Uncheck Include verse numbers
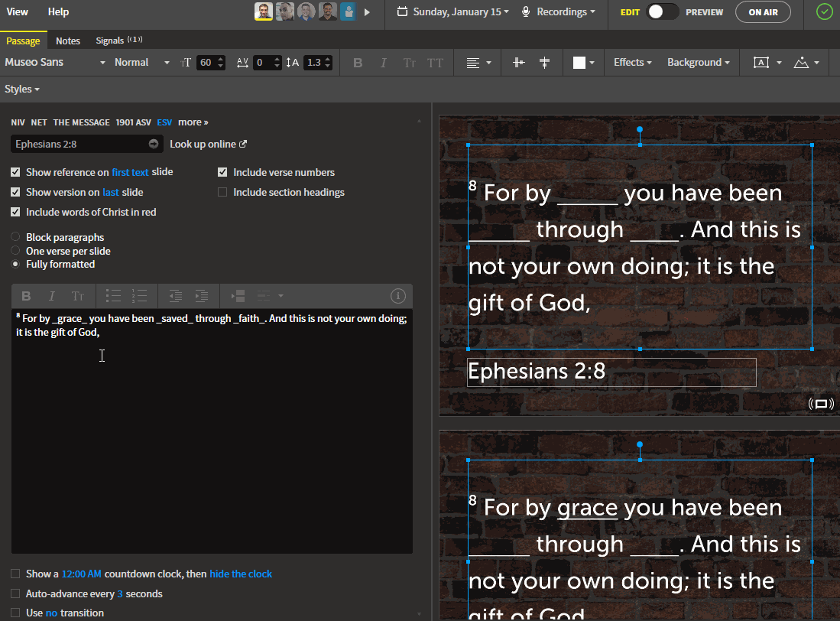Viewport: 840px width, 621px height. coord(222,172)
